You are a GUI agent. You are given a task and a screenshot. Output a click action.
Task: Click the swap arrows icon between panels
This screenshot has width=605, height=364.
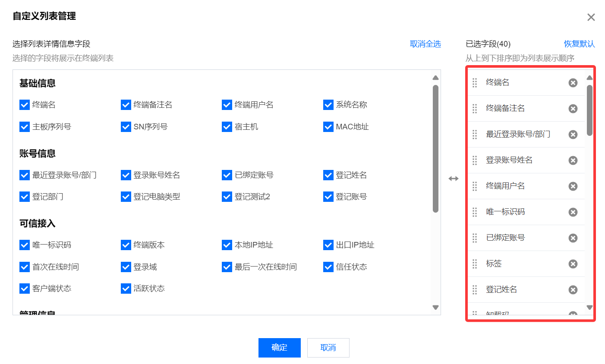pyautogui.click(x=453, y=179)
